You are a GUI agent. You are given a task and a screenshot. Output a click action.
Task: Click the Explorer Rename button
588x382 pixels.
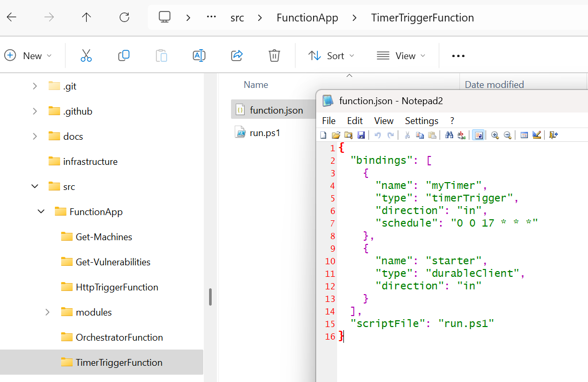pyautogui.click(x=199, y=55)
